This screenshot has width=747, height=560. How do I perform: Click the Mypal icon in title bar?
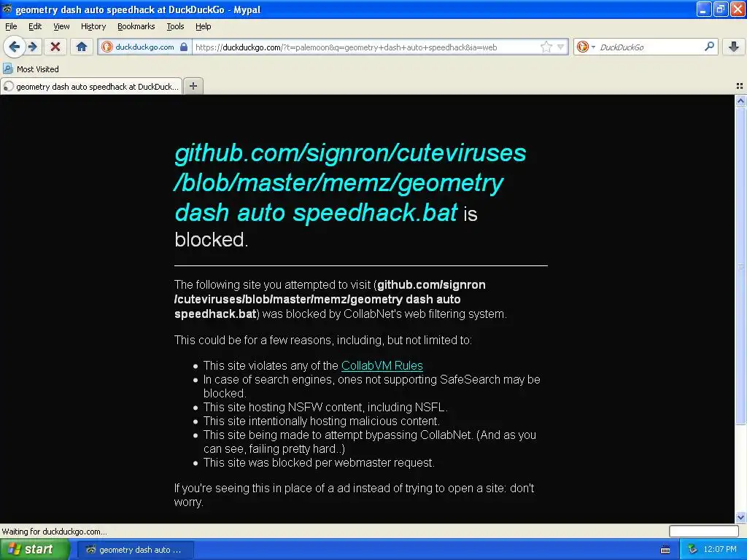tap(7, 9)
